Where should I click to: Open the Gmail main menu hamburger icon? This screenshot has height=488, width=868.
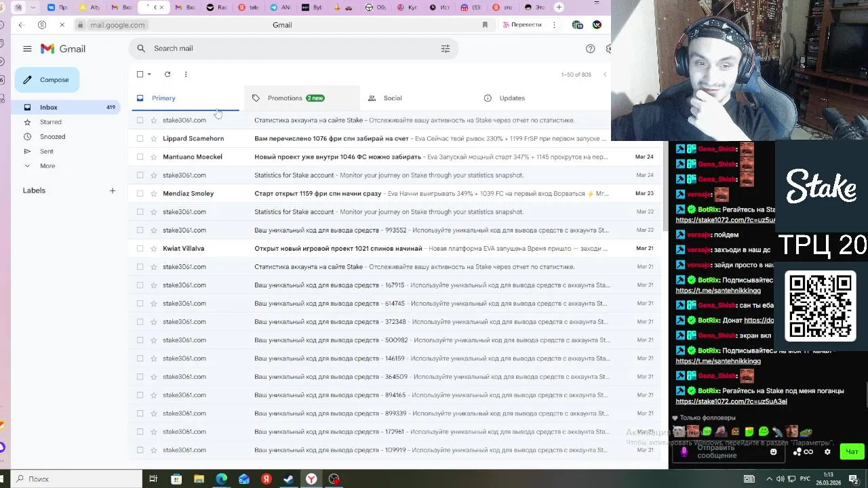tap(27, 49)
